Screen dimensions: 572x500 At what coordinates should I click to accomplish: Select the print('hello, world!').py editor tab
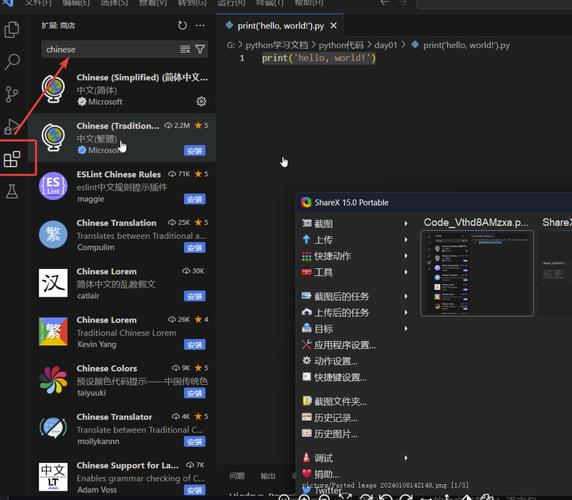point(280,26)
